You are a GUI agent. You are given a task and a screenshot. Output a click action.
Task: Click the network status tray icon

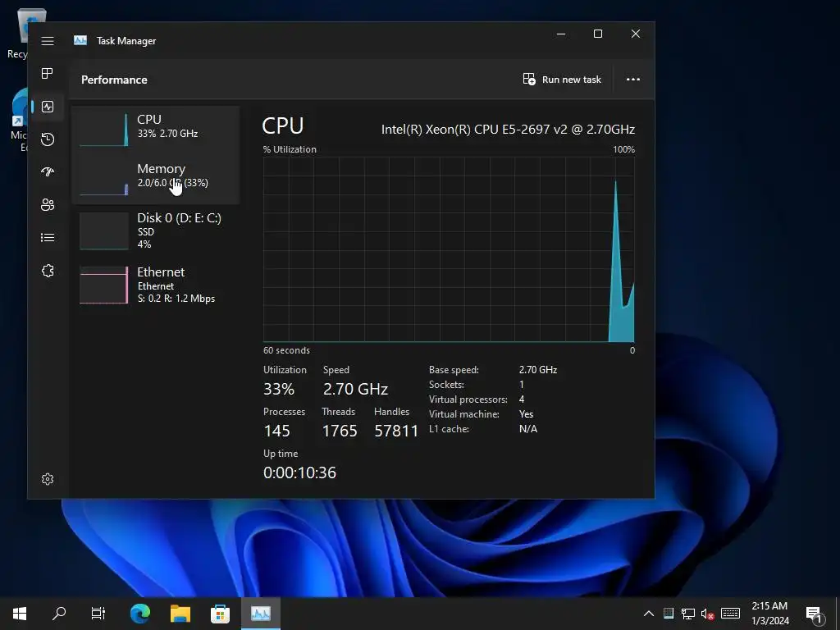coord(688,614)
